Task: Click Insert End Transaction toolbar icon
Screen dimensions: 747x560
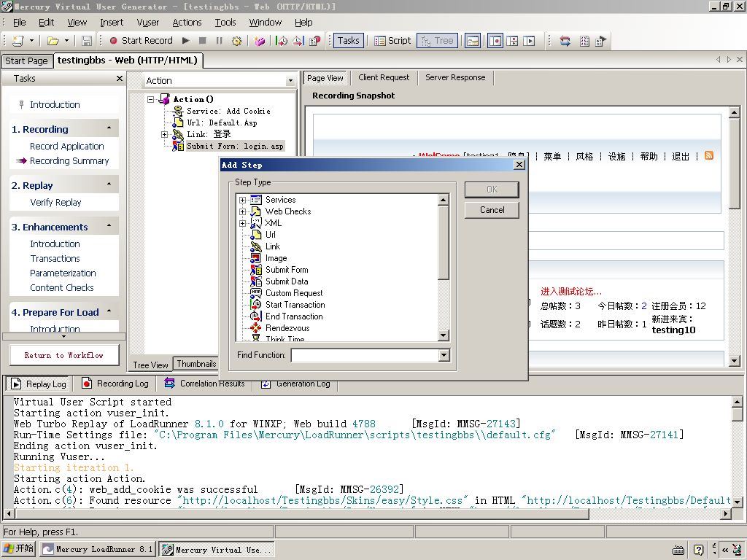Action: [x=298, y=41]
